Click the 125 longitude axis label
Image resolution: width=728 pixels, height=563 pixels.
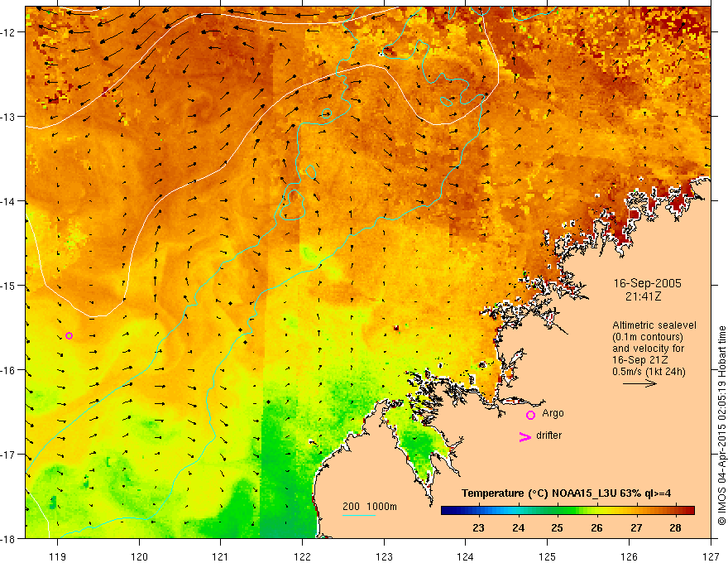[x=548, y=557]
